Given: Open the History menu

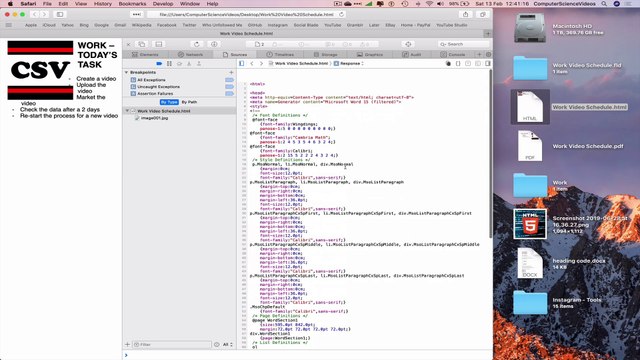Looking at the screenshot, I should coord(102,4).
